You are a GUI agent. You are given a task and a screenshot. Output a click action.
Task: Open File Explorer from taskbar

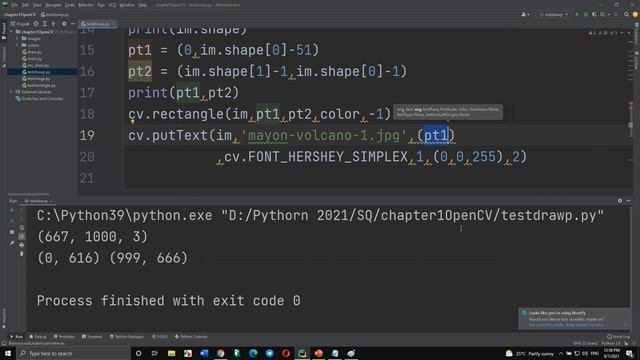171,353
